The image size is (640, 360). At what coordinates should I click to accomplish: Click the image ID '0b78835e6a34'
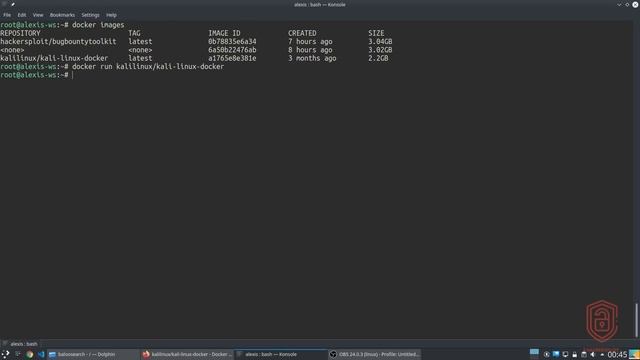[232, 42]
